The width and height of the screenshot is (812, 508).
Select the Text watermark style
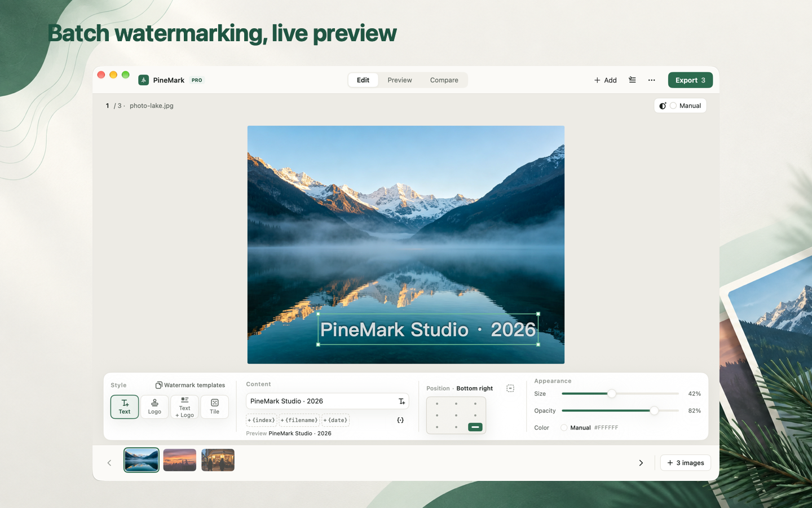tap(125, 407)
